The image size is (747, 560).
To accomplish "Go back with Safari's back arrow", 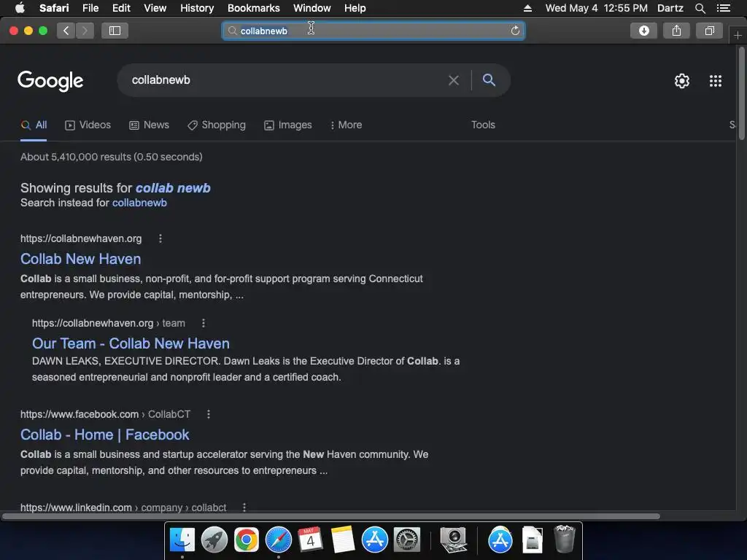I will point(66,31).
